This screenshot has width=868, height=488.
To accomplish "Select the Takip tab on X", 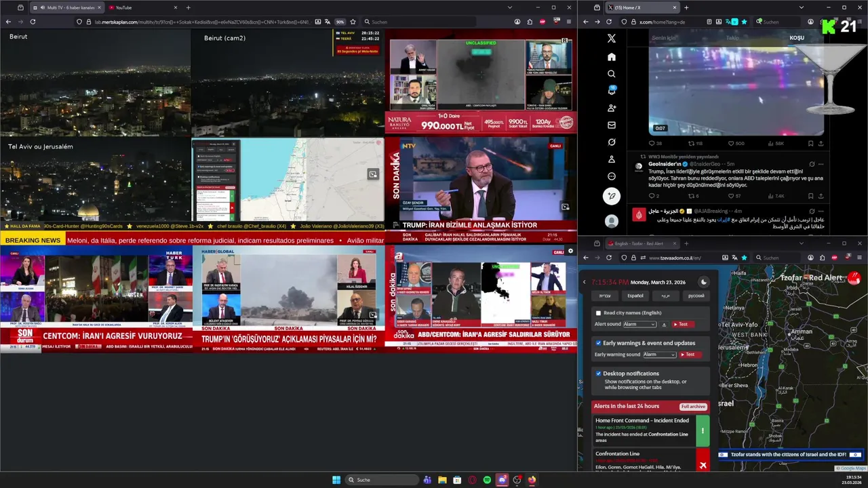I will 732,38.
